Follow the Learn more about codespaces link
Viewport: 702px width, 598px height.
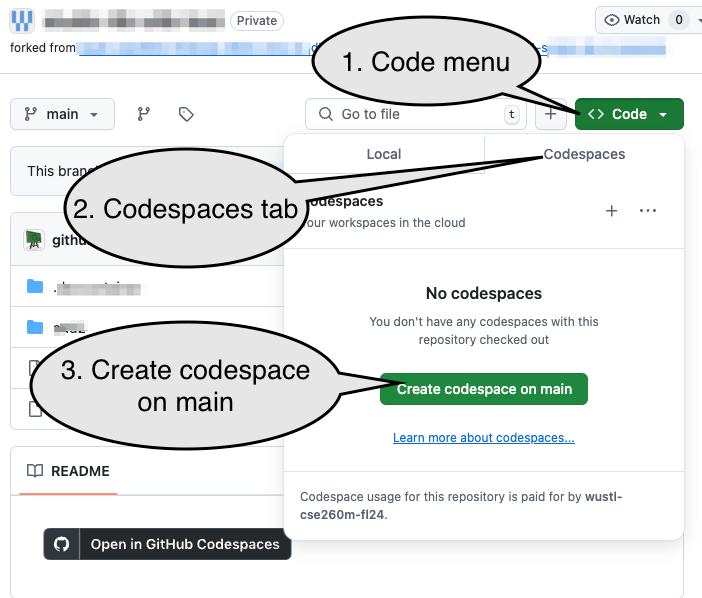click(x=483, y=438)
